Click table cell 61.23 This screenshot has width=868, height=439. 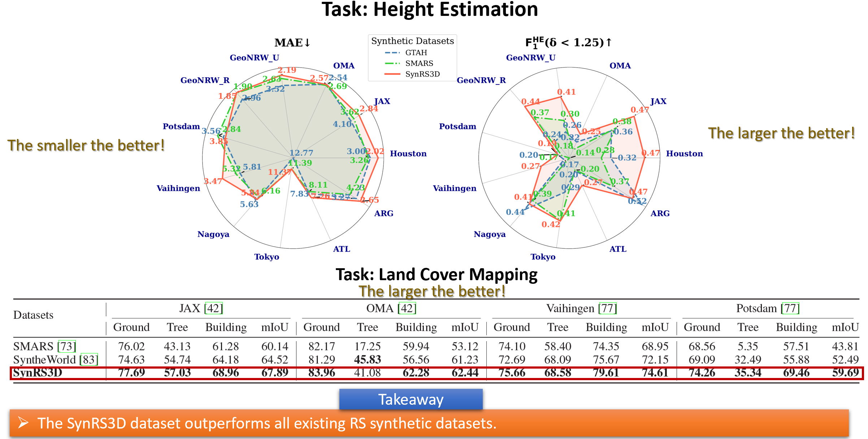click(x=465, y=360)
